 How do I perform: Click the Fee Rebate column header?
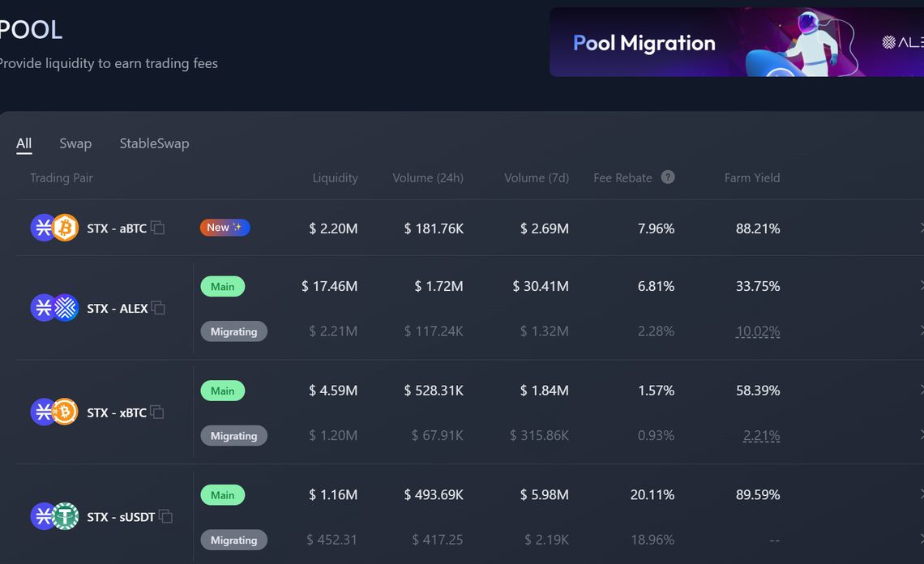(622, 177)
